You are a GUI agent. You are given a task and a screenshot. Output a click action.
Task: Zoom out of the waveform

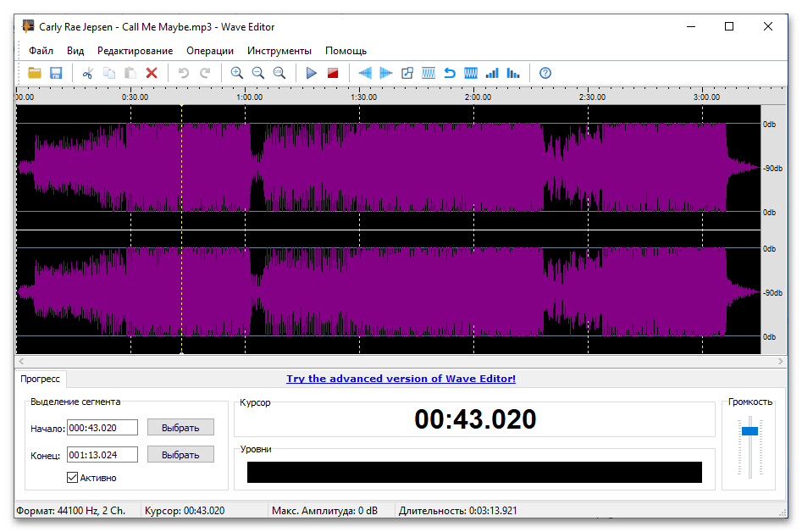click(258, 73)
